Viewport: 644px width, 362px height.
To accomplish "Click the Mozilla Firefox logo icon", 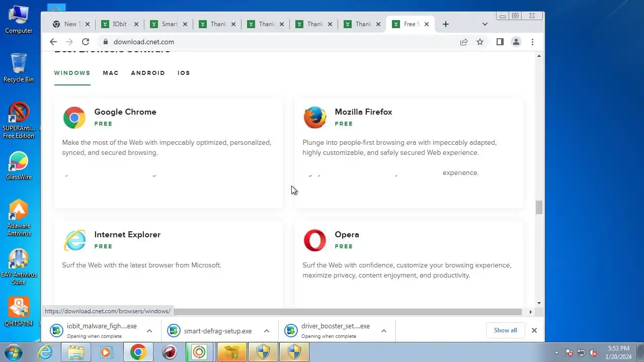I will click(x=315, y=118).
